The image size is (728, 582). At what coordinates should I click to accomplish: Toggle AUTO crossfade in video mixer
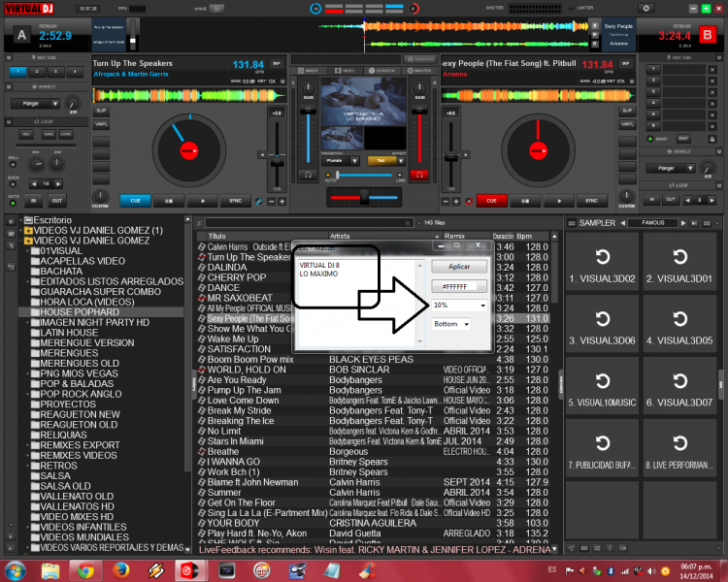pyautogui.click(x=328, y=175)
